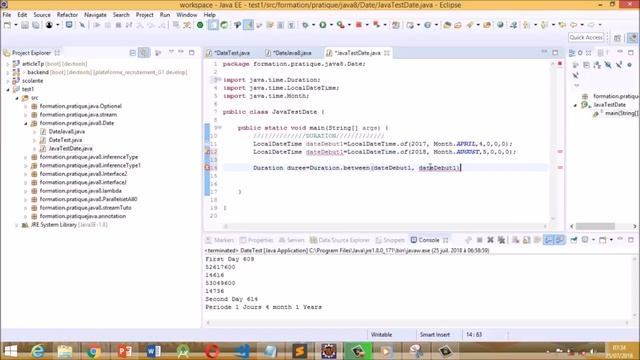Click the editor horizontal scrollbar
640x360 pixels.
[x=385, y=226]
